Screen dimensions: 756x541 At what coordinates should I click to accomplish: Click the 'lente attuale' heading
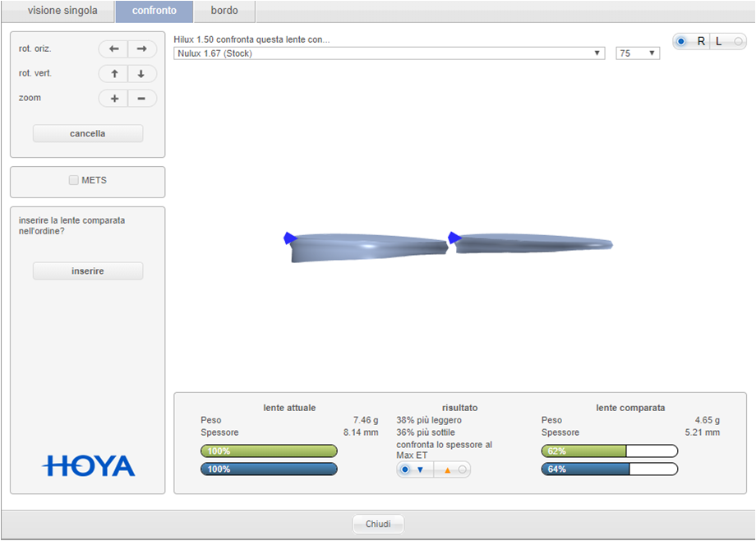pyautogui.click(x=289, y=408)
